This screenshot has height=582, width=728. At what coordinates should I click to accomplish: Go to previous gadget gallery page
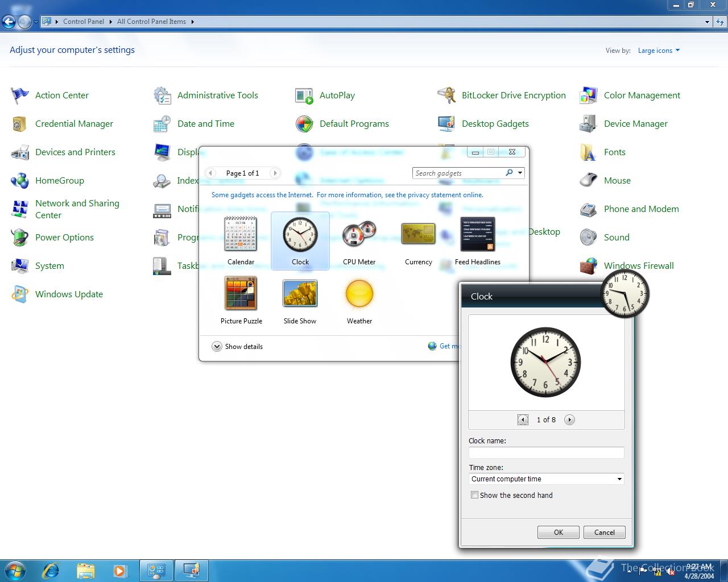tap(210, 173)
